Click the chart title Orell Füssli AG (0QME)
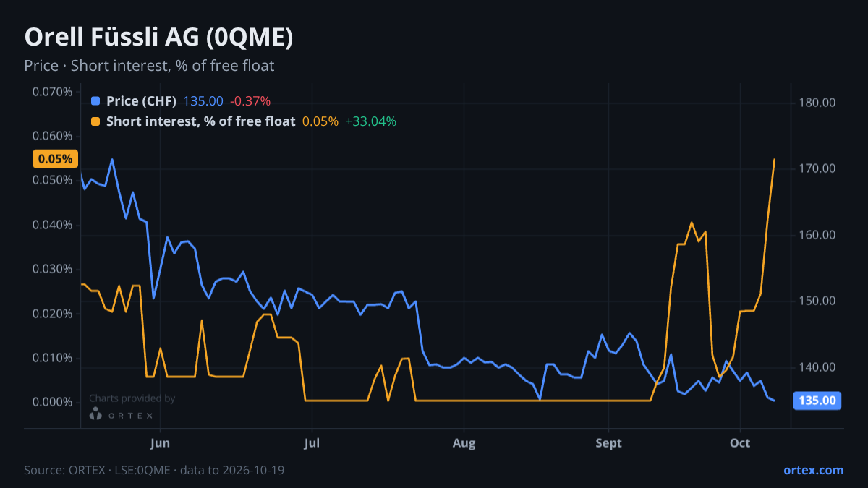This screenshot has width=868, height=488. click(158, 38)
